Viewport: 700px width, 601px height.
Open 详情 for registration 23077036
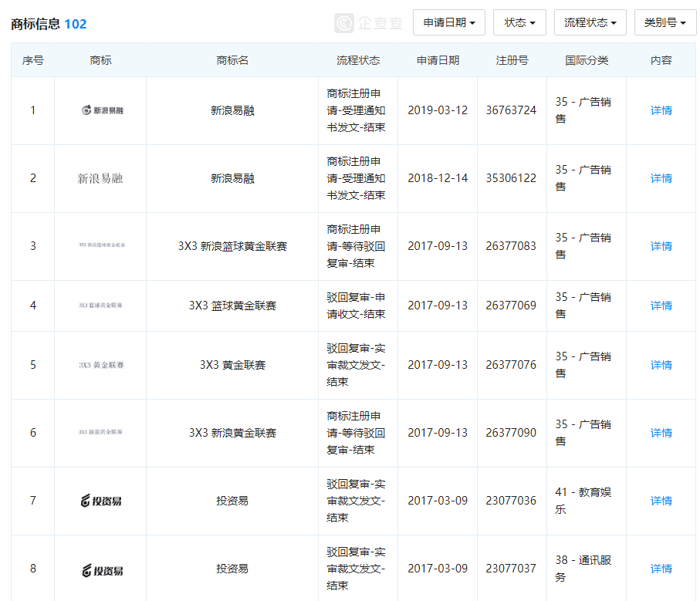tap(661, 500)
